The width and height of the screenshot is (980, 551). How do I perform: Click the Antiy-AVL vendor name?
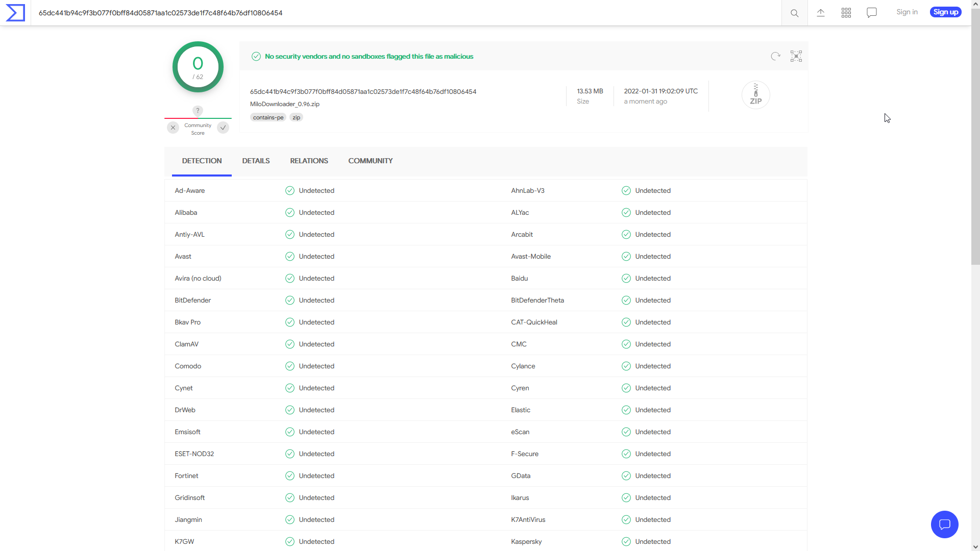pyautogui.click(x=189, y=235)
